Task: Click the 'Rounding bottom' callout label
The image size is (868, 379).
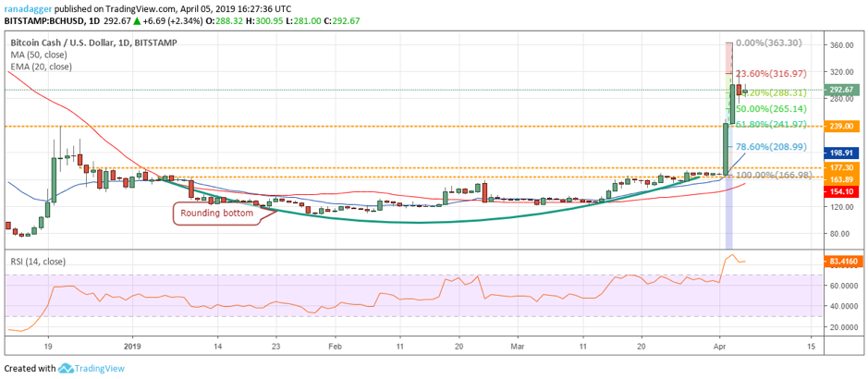Action: 217,213
